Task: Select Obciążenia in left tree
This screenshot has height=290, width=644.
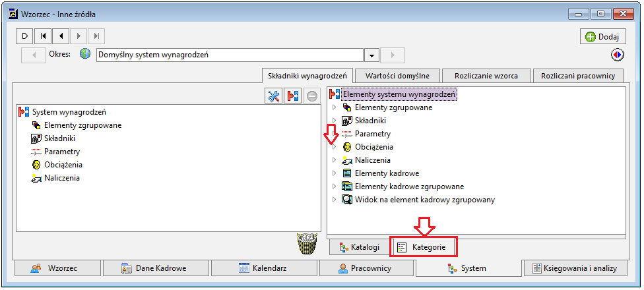Action: tap(63, 165)
